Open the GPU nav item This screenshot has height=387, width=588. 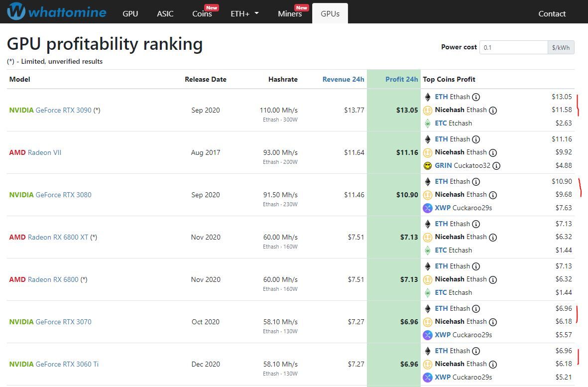tap(130, 13)
